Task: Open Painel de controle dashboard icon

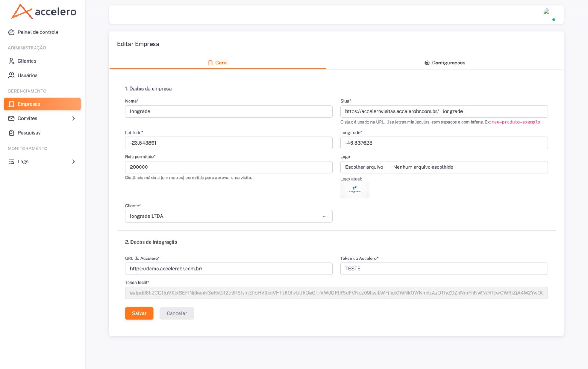Action: [x=11, y=32]
